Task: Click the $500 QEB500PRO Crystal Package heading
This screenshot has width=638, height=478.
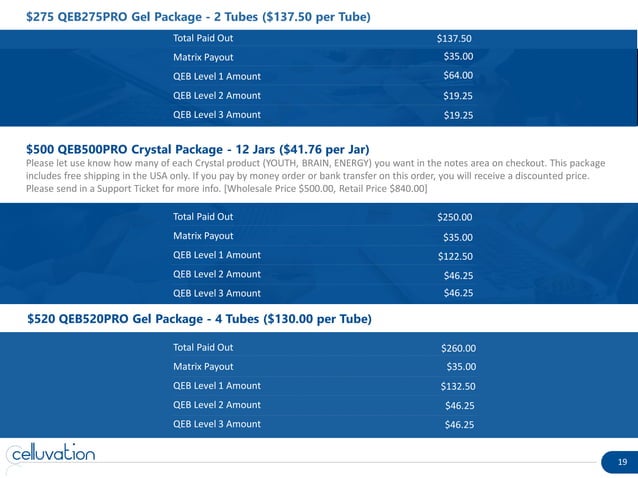Action: click(196, 148)
